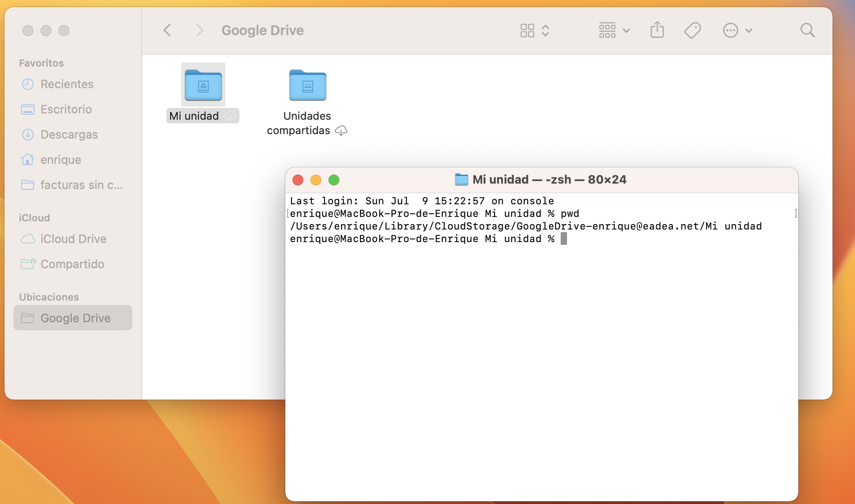Click cloud download icon beside Unidades compartidas
This screenshot has width=855, height=504.
341,130
